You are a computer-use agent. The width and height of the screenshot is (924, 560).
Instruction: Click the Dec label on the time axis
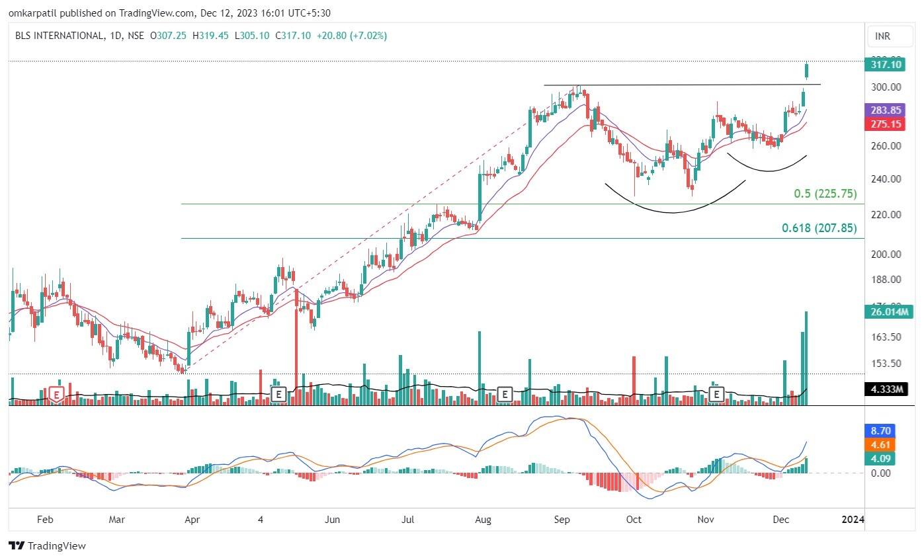coord(782,520)
